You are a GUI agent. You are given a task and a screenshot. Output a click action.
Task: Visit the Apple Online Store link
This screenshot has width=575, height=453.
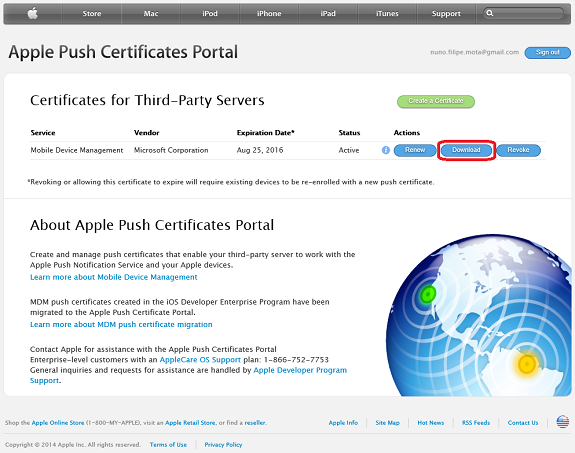[x=58, y=423]
